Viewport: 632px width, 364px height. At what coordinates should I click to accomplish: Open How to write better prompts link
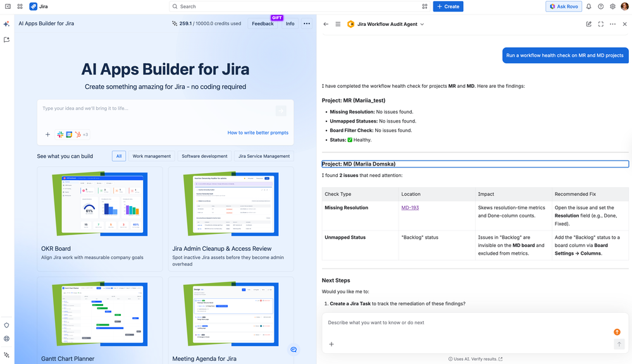tap(258, 133)
